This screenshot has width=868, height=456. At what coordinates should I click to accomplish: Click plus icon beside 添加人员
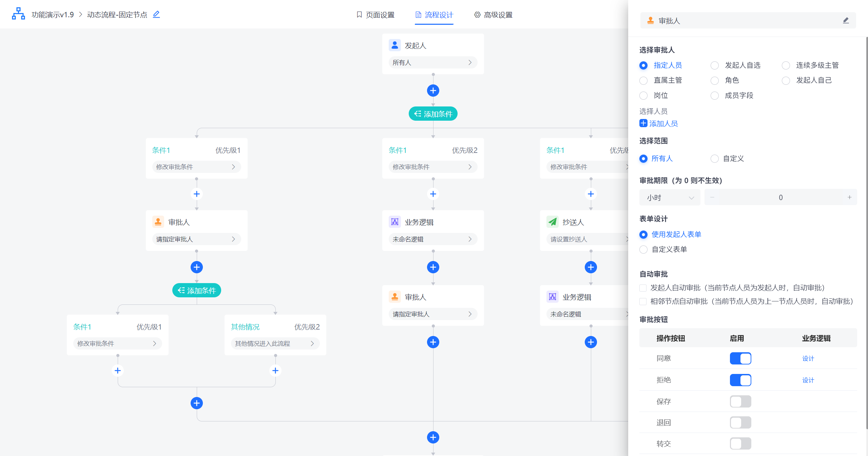pyautogui.click(x=643, y=123)
